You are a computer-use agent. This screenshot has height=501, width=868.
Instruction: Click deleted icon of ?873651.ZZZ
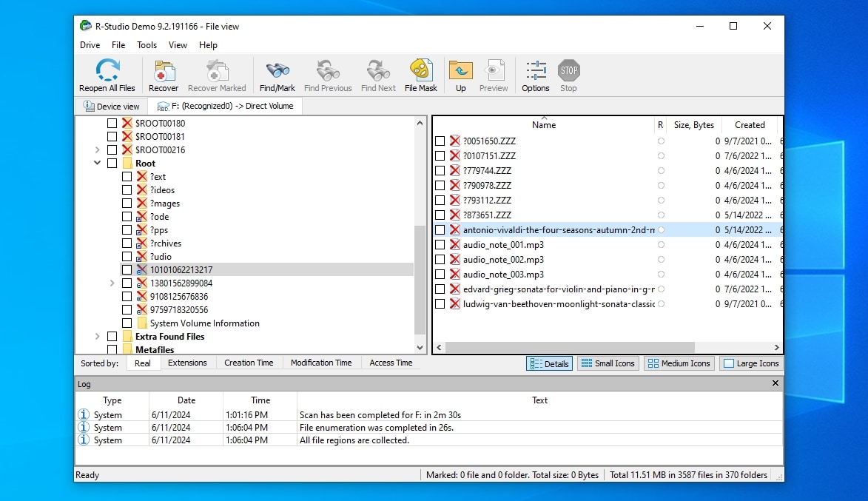click(455, 215)
